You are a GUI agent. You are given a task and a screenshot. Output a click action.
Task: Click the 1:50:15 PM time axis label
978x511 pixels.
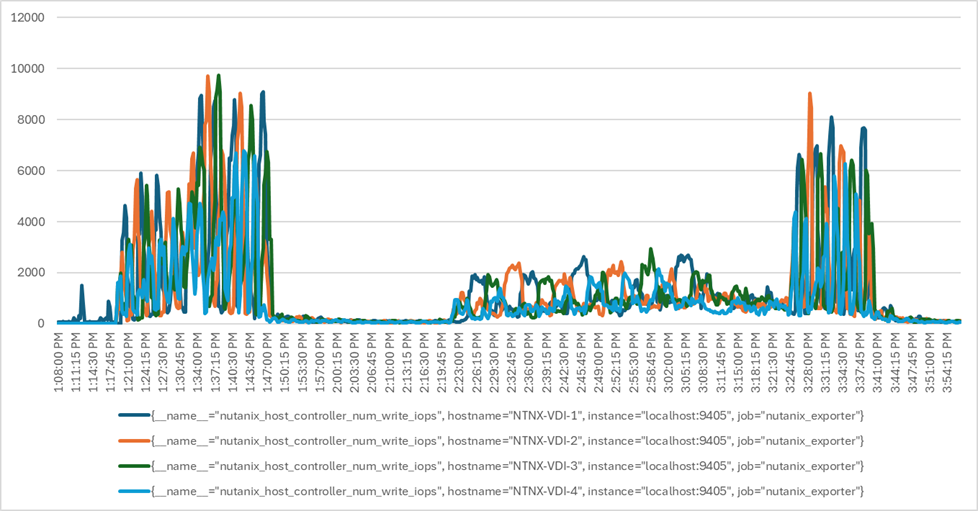[286, 363]
